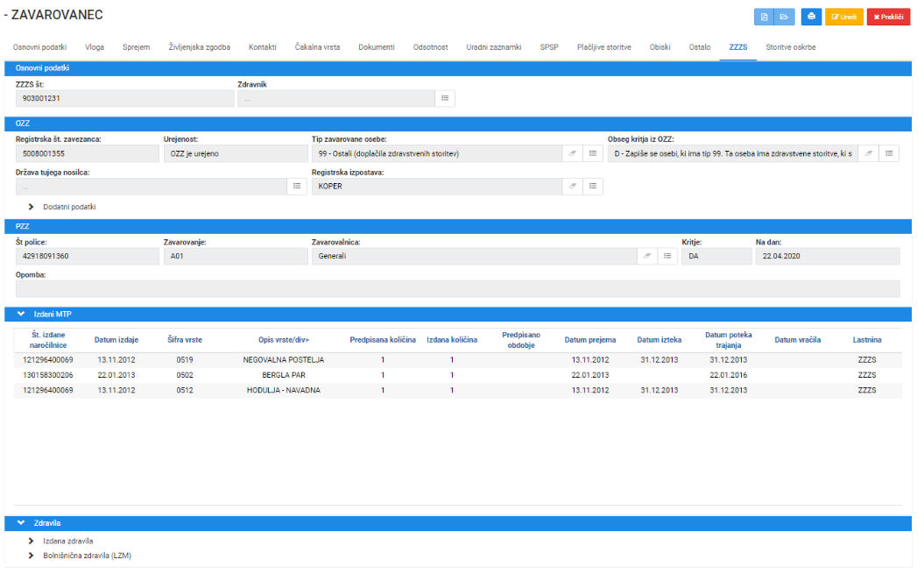Click the Kritje field showing DA

(x=716, y=256)
